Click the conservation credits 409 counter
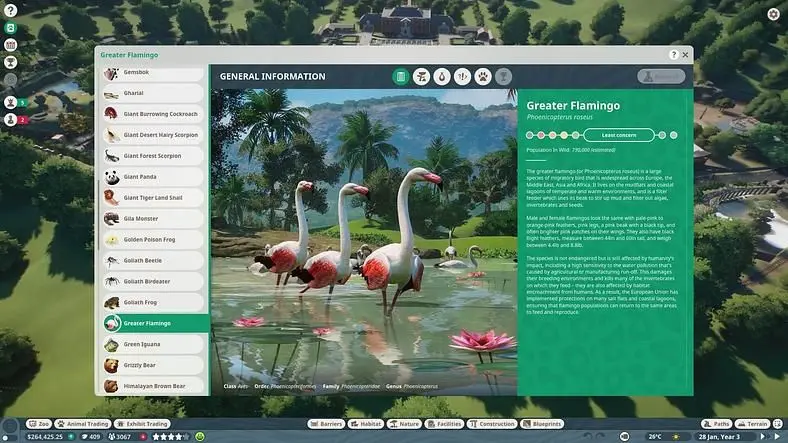 pyautogui.click(x=91, y=437)
